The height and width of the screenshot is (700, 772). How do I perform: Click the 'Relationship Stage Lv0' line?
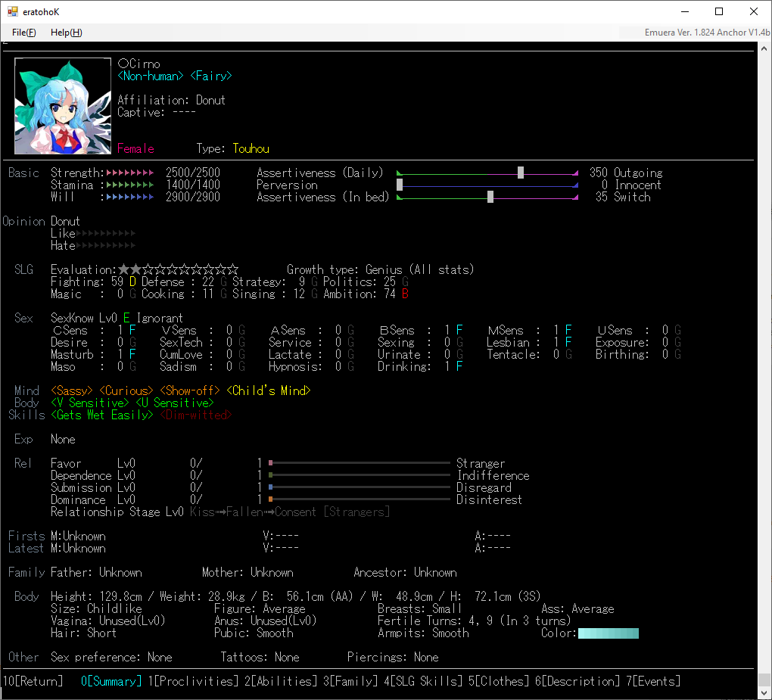tap(220, 512)
